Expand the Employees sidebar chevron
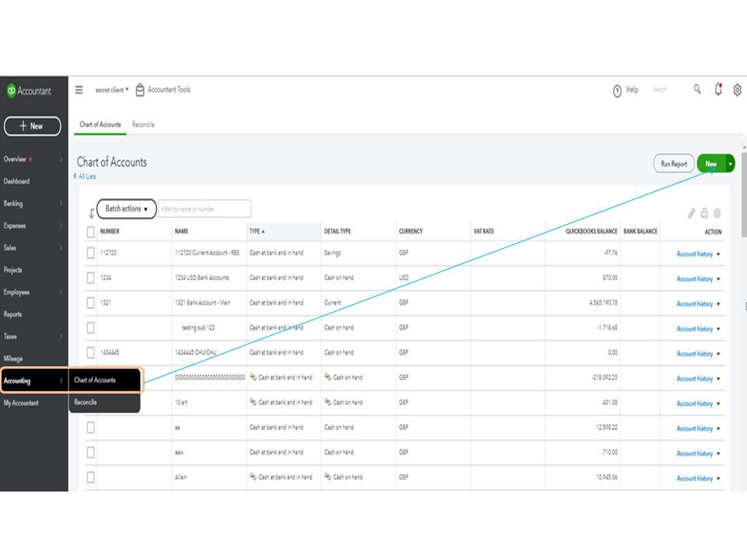This screenshot has height=560, width=747. tap(61, 292)
